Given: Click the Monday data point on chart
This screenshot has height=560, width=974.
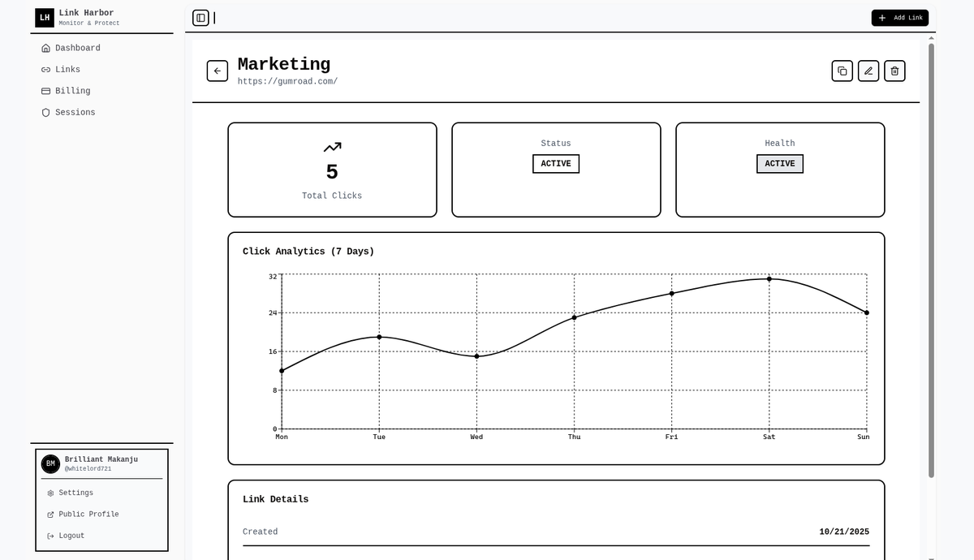Looking at the screenshot, I should coord(282,371).
